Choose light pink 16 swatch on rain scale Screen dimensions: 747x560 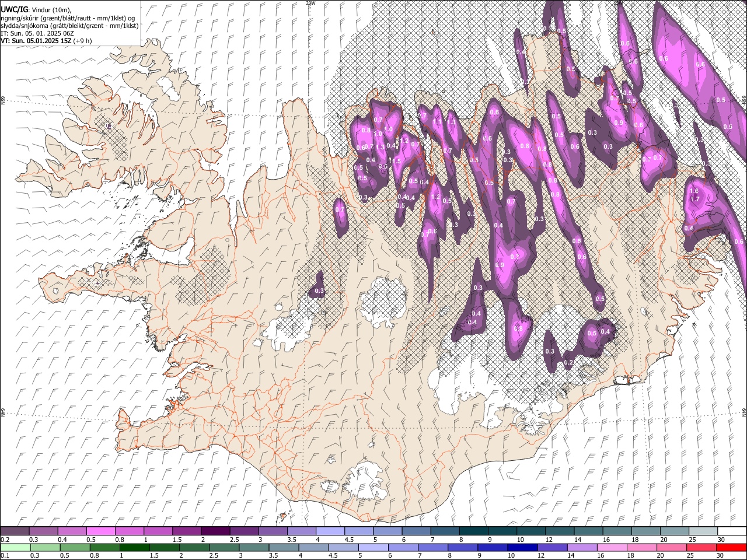tap(613, 547)
